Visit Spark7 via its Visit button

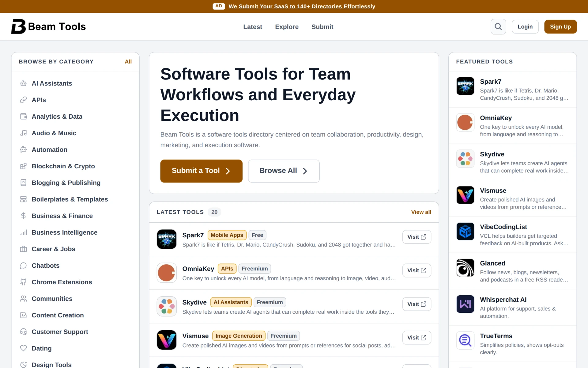417,237
